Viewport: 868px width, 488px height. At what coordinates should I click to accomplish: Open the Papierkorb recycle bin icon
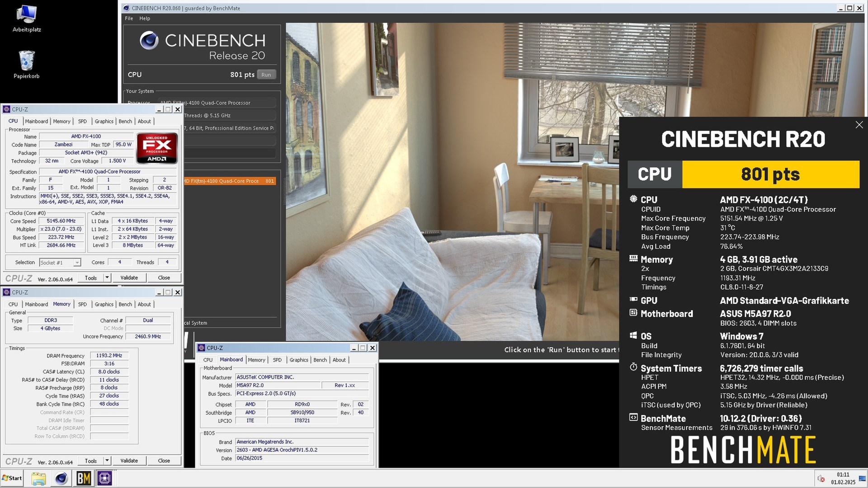27,65
